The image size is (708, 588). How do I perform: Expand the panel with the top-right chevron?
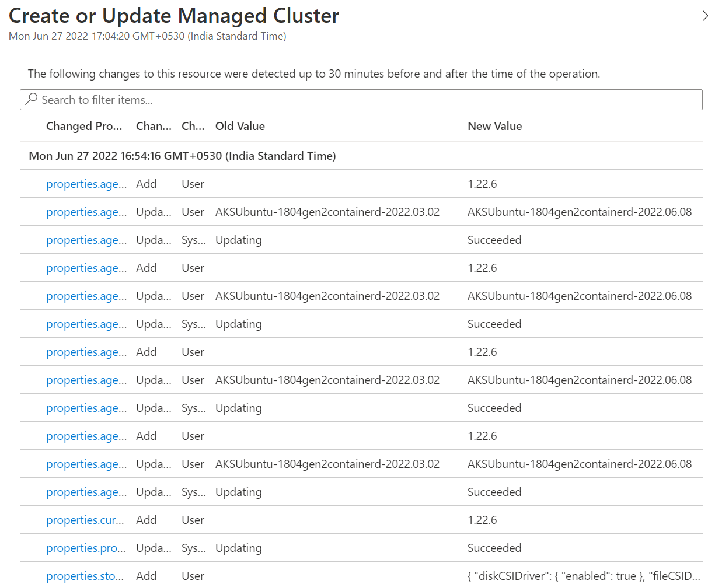tap(704, 16)
